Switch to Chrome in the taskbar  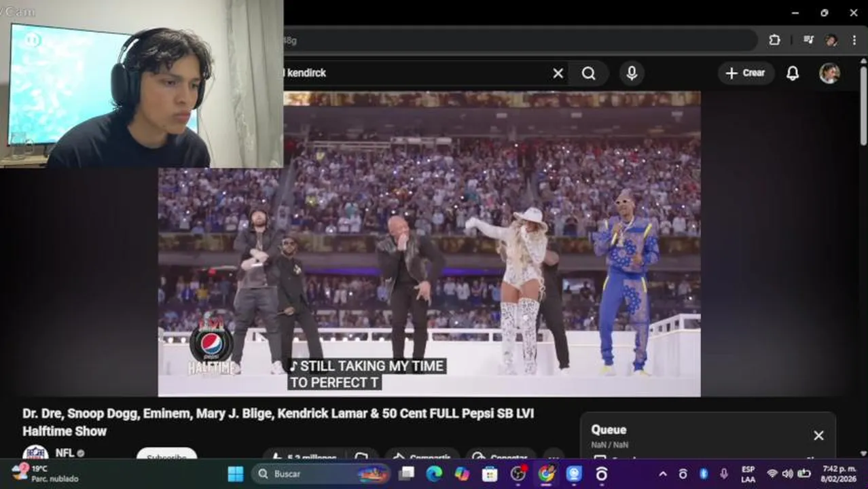tap(546, 474)
